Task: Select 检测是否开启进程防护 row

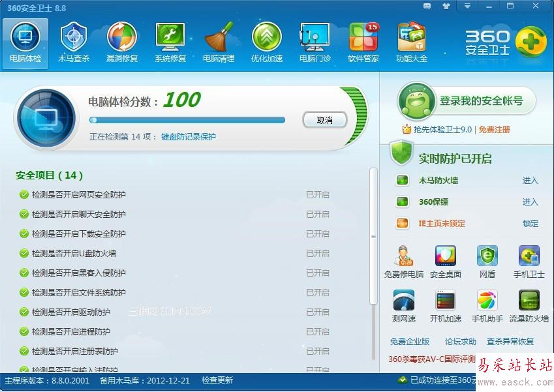Action: [174, 331]
